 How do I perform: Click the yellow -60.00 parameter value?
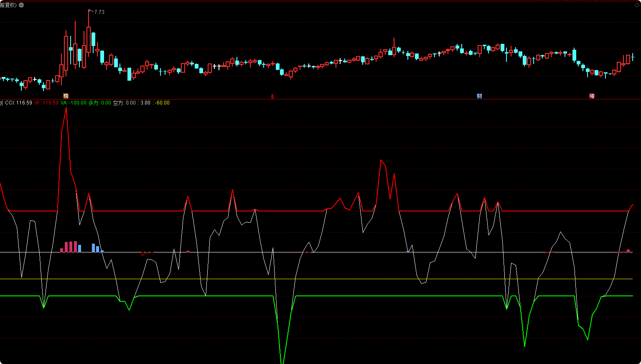pyautogui.click(x=162, y=103)
